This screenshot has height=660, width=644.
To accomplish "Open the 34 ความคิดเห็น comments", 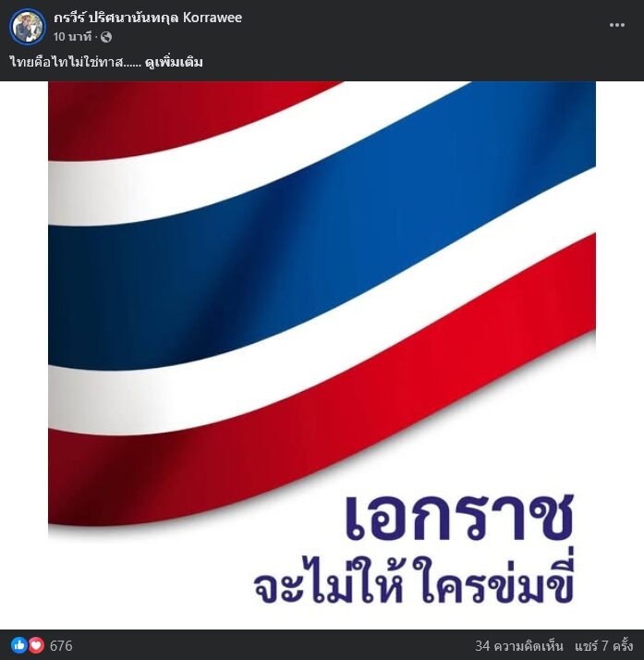I will pyautogui.click(x=519, y=646).
